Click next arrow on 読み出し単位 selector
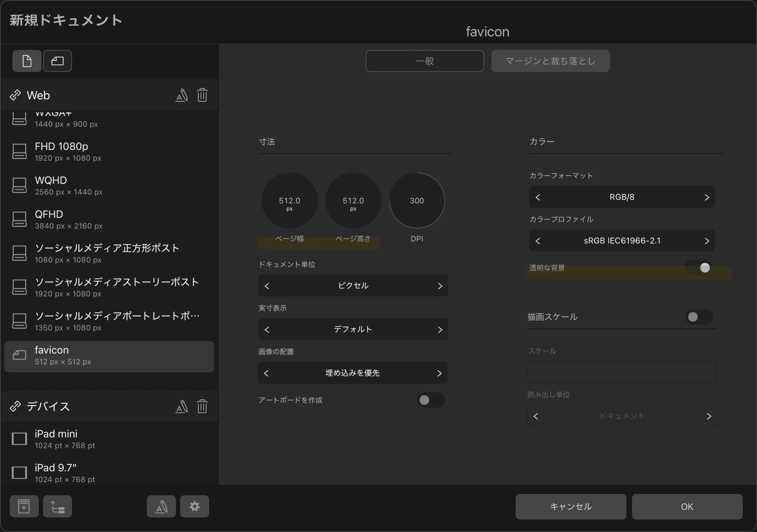 [x=709, y=416]
